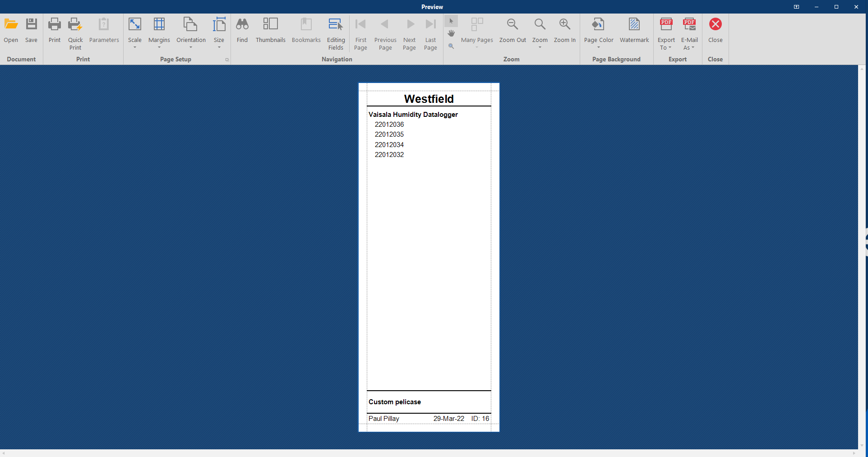This screenshot has height=457, width=868.
Task: Click the horizontal scroll right arrow
Action: pyautogui.click(x=854, y=453)
